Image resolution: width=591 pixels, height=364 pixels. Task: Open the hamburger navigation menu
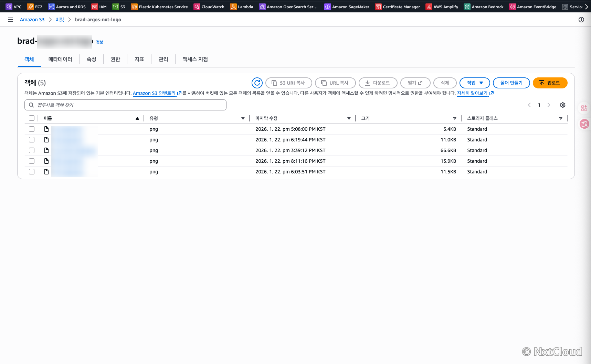[11, 20]
